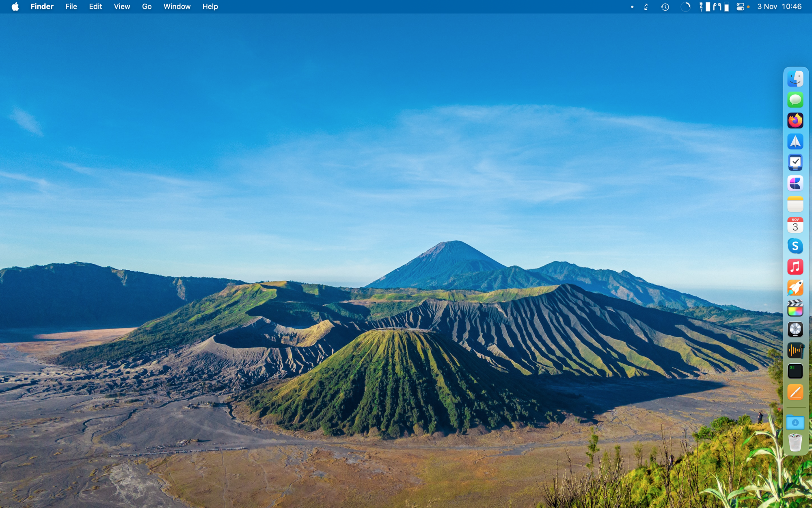The height and width of the screenshot is (508, 812).
Task: Open the Trash in the Dock
Action: tap(795, 443)
